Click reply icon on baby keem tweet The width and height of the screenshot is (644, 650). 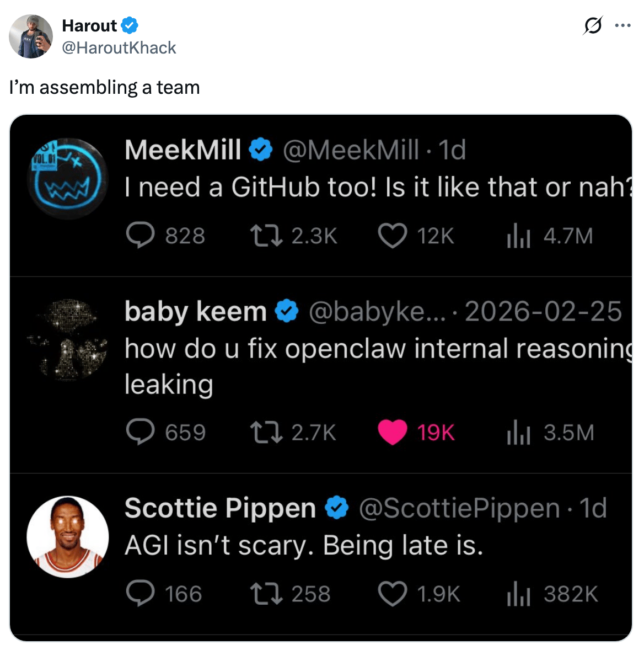pos(140,432)
